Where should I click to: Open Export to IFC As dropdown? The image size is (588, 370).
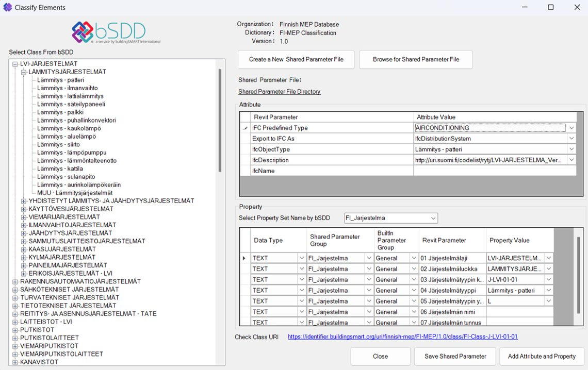(571, 139)
